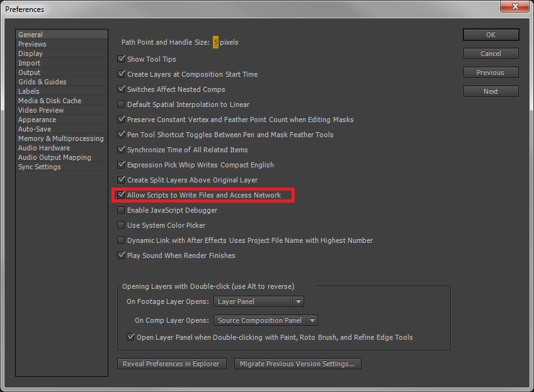Advance to the Next preferences page

point(491,91)
